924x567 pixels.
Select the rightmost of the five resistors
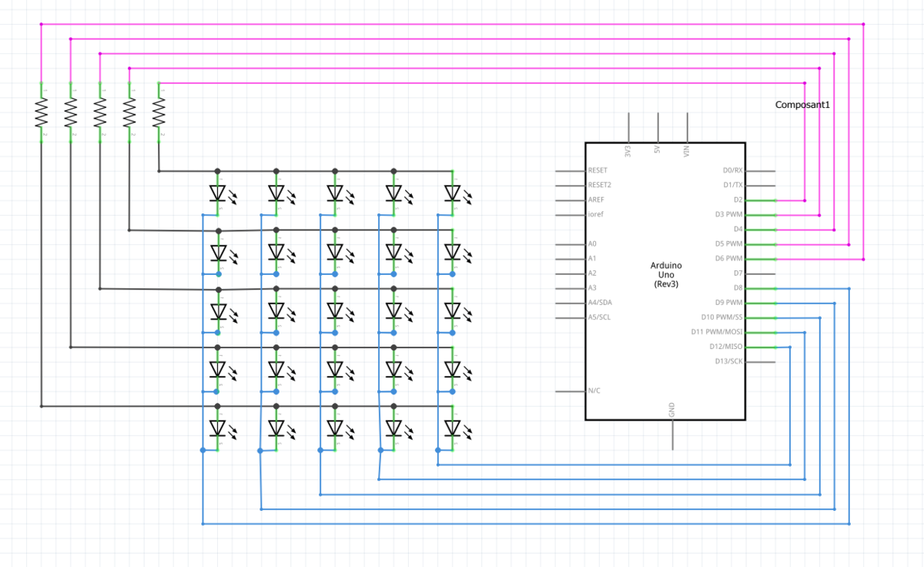159,113
